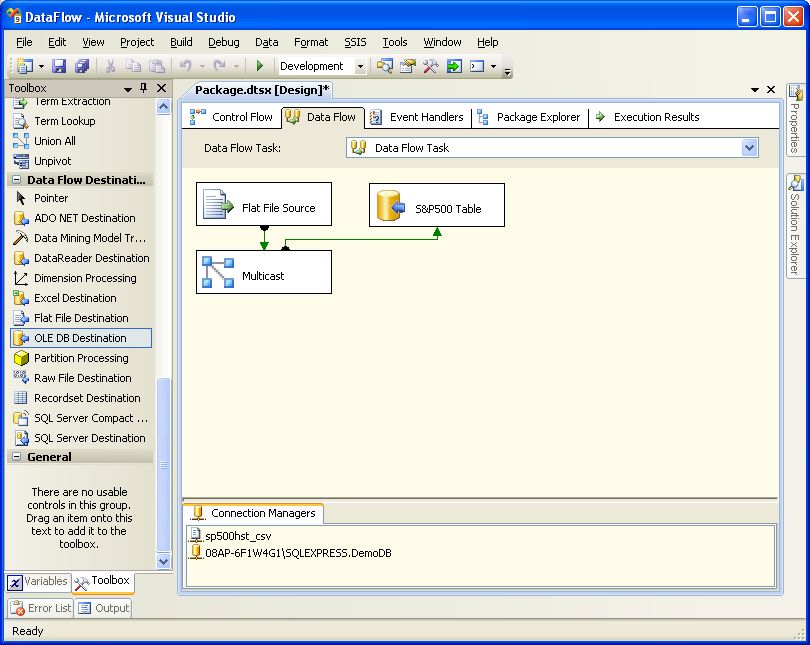
Task: Pick DataReader Destination from Toolbox
Action: click(x=81, y=258)
